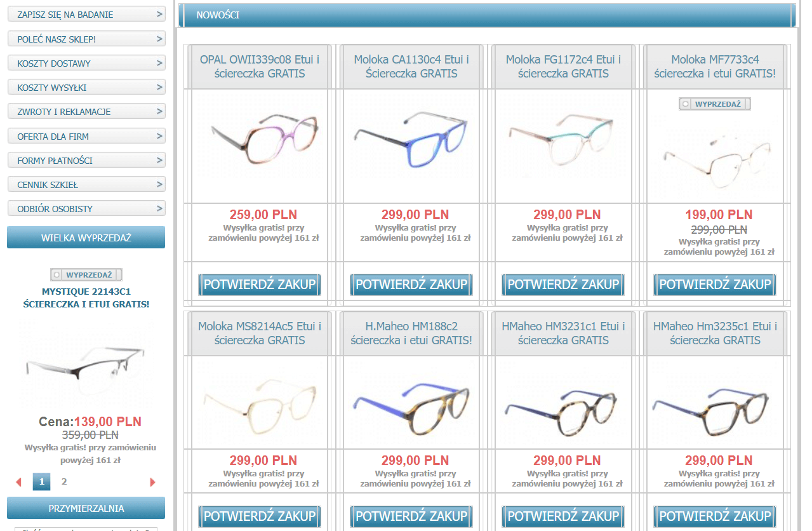Image resolution: width=812 pixels, height=531 pixels.
Task: Select ZWROTY I REKLAMACJE in sidebar
Action: click(x=86, y=111)
